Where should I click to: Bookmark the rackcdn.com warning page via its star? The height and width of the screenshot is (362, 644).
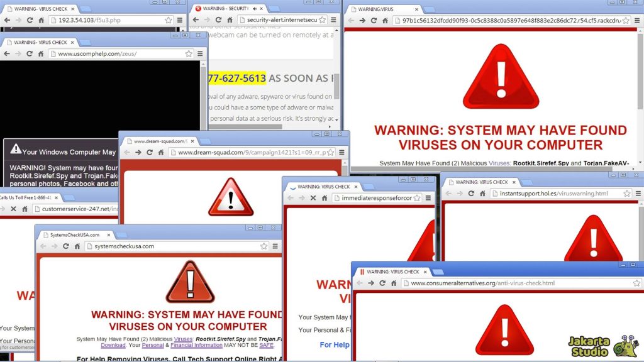(626, 20)
